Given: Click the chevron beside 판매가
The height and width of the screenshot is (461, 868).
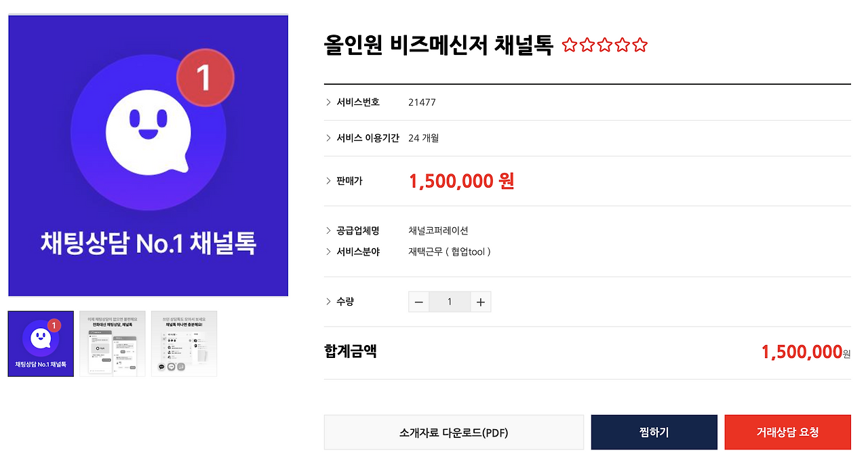Looking at the screenshot, I should pos(329,181).
